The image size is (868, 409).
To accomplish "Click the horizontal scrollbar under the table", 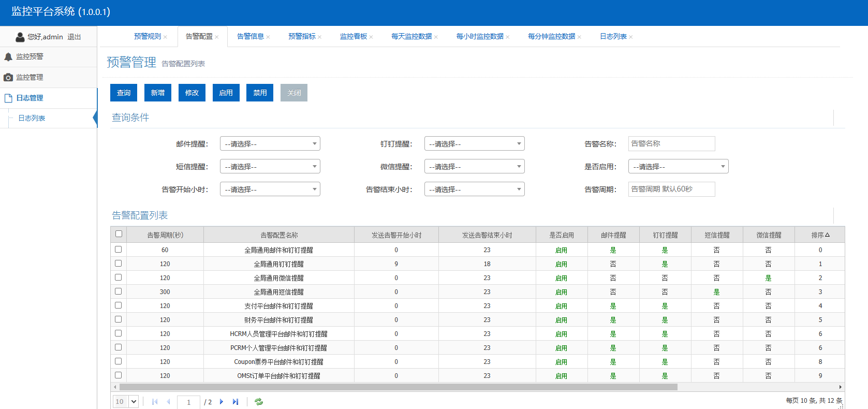I will tap(398, 387).
